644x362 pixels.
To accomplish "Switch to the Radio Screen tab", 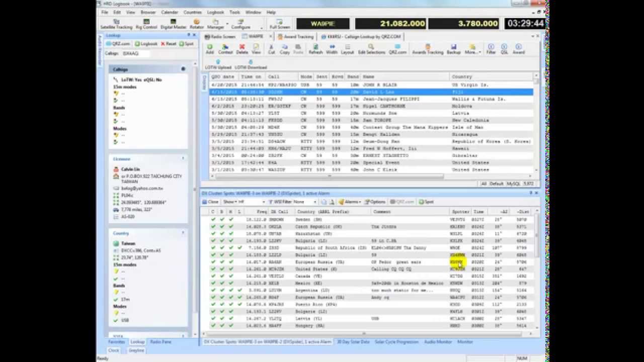I will click(x=221, y=37).
